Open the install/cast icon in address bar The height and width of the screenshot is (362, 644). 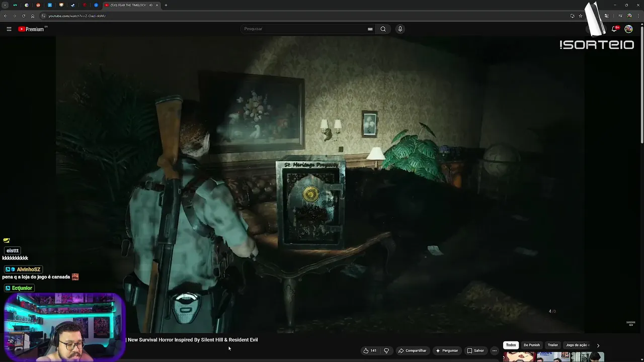572,16
